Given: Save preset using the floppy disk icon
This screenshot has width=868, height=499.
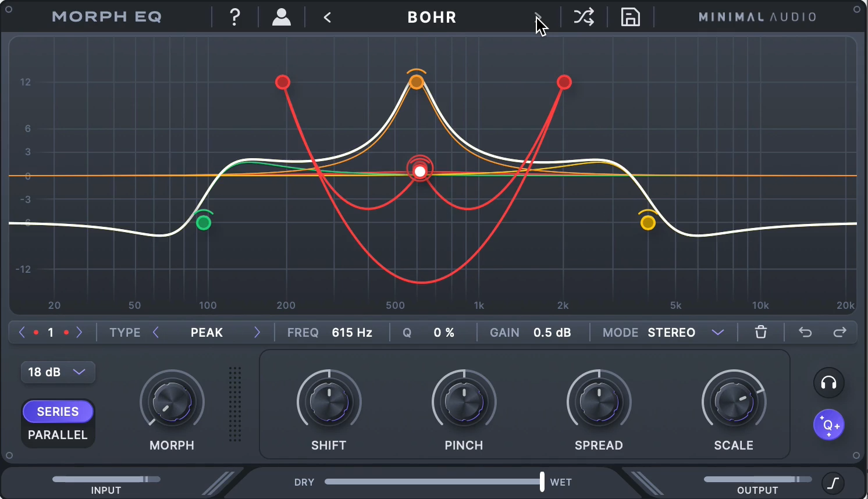Looking at the screenshot, I should pyautogui.click(x=630, y=17).
